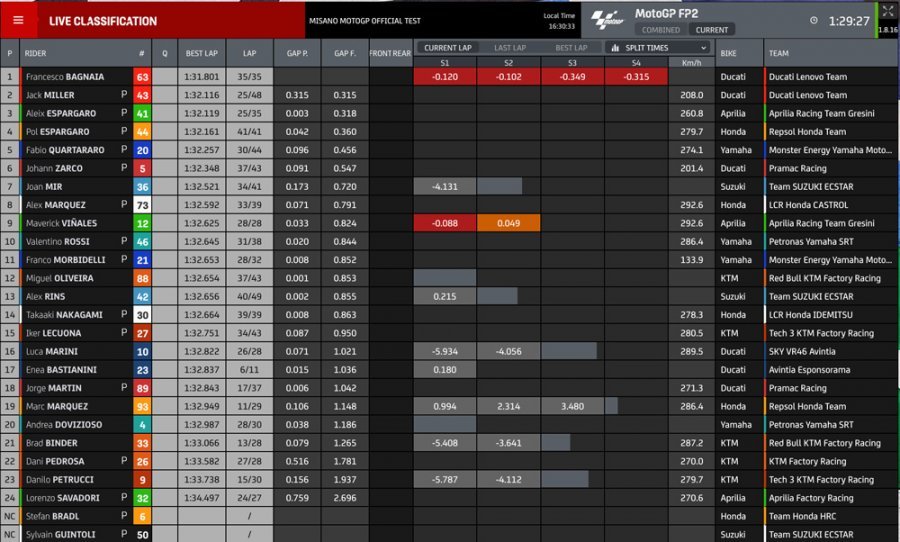The image size is (900, 542).
Task: Click Viñales' orange S2 split cell
Action: pos(508,223)
